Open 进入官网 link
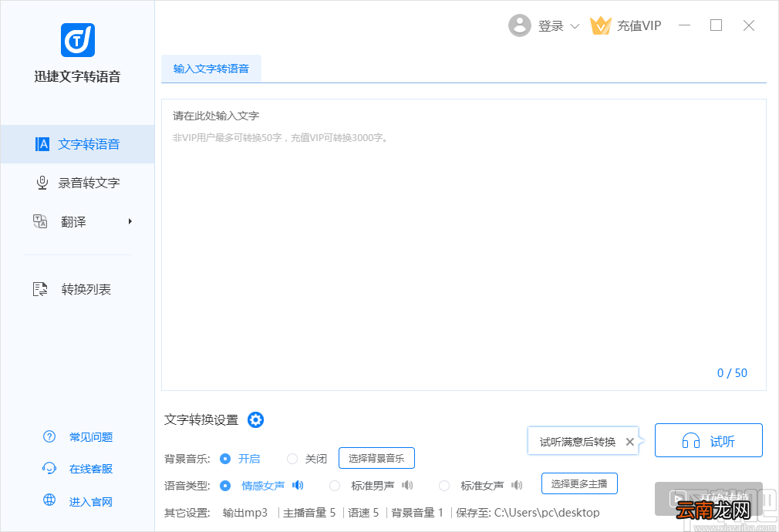Viewport: 779px width, 532px height. (91, 502)
